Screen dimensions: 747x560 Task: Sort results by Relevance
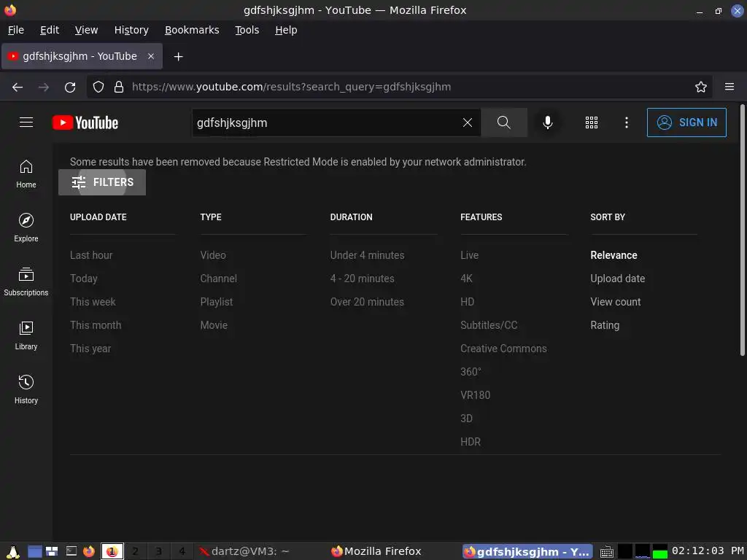(614, 255)
